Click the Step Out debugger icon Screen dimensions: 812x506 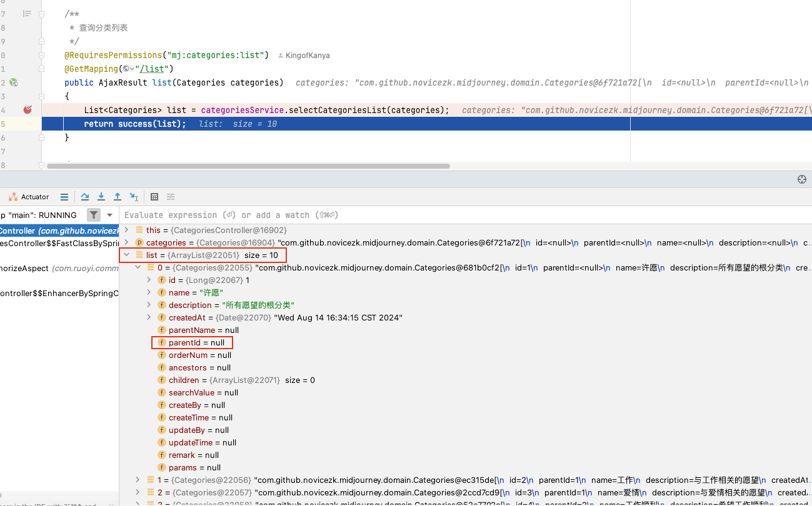118,197
